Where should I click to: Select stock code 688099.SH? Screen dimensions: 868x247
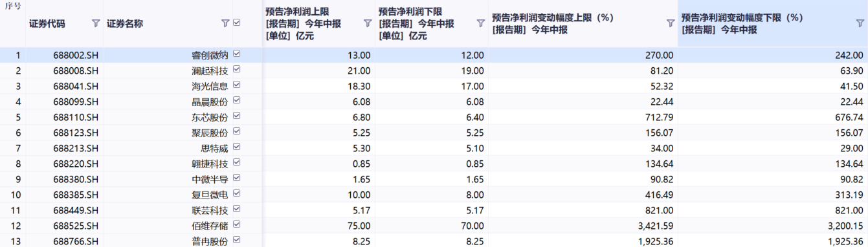pos(75,102)
